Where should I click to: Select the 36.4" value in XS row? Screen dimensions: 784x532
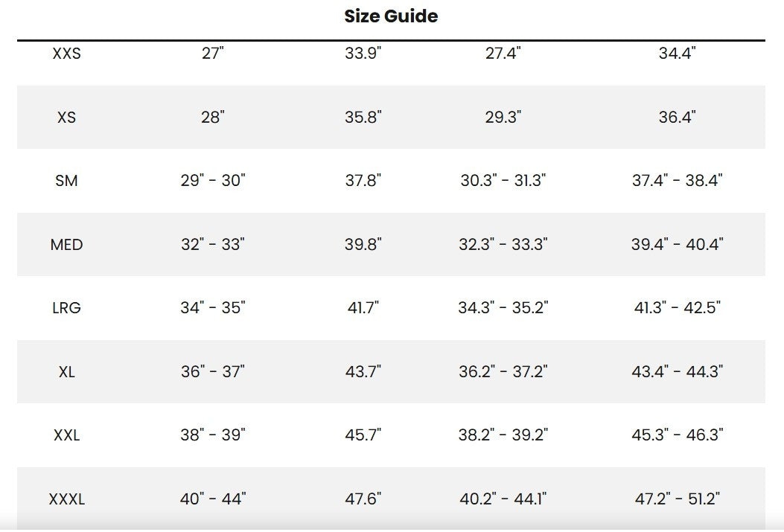pos(678,118)
